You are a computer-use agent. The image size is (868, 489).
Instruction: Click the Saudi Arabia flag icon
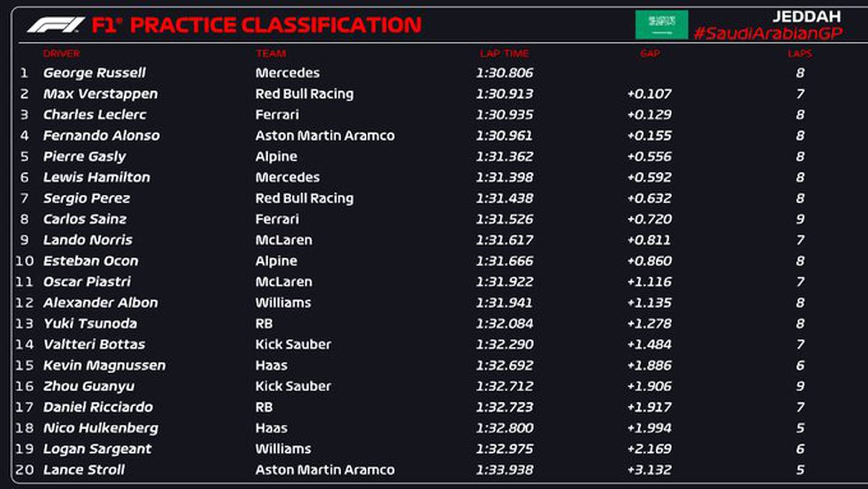point(661,25)
